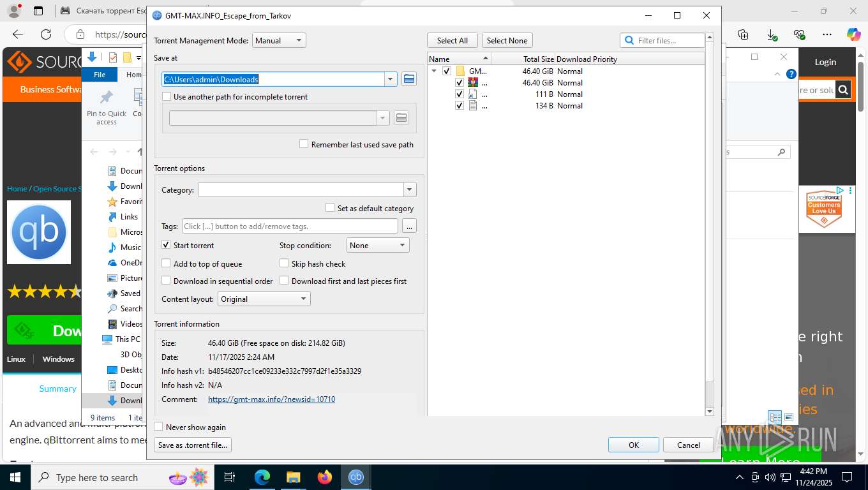This screenshot has width=868, height=490.
Task: Click the browse folder icon beside the save path
Action: [x=409, y=79]
